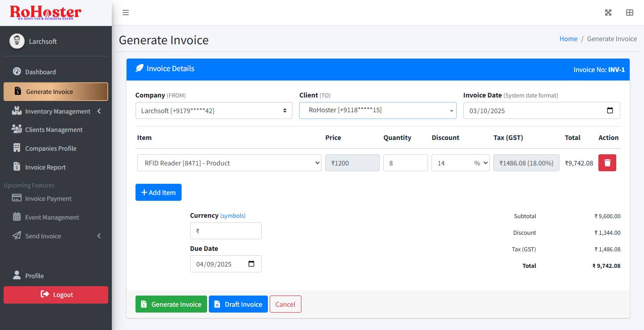Collapse the sidebar using the hamburger icon

(126, 13)
